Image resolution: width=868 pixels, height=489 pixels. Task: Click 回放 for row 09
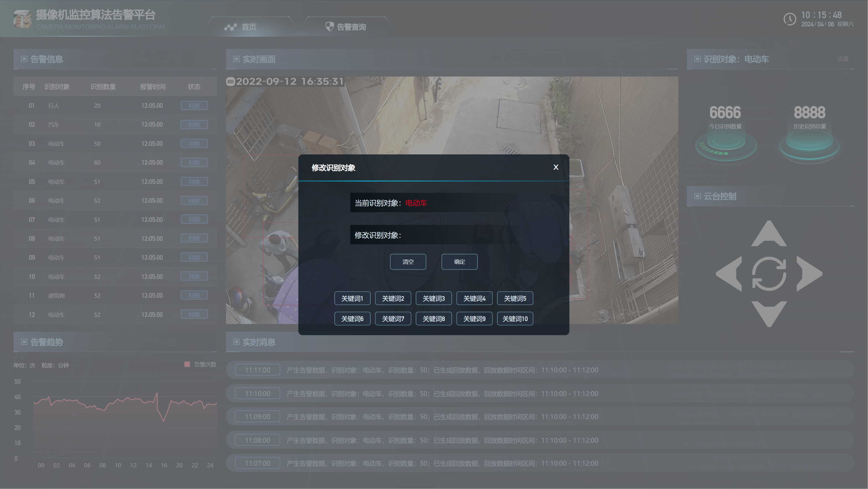[x=194, y=257]
